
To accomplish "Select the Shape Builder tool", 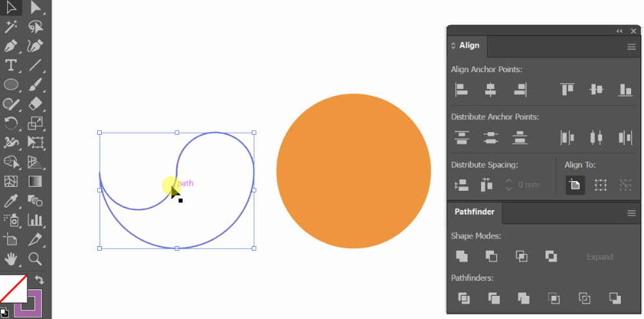I will pos(11,162).
